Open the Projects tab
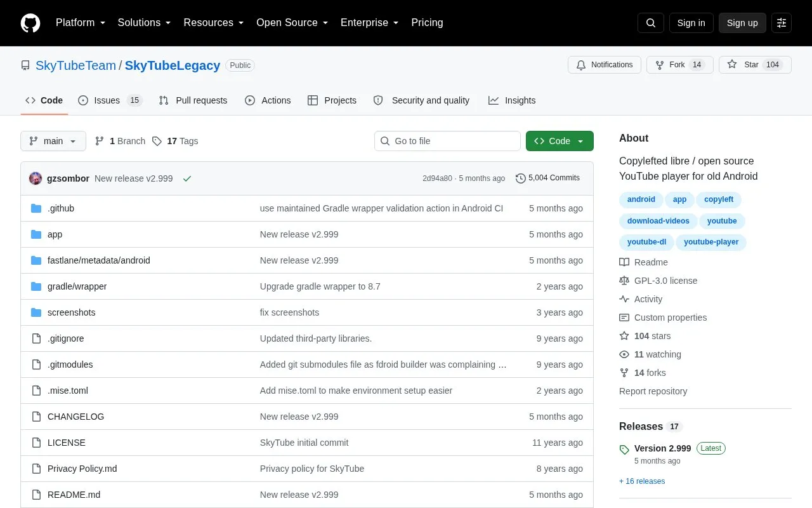This screenshot has width=812, height=508. (332, 100)
